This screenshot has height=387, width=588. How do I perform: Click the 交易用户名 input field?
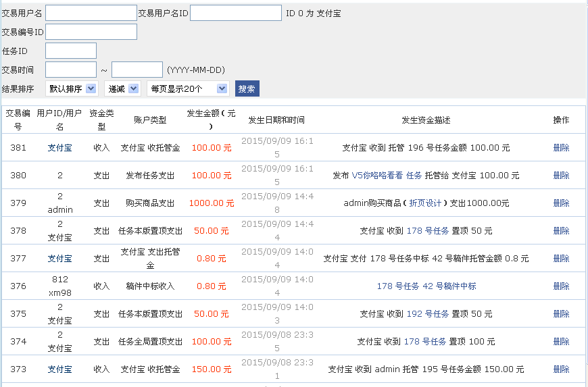(91, 13)
